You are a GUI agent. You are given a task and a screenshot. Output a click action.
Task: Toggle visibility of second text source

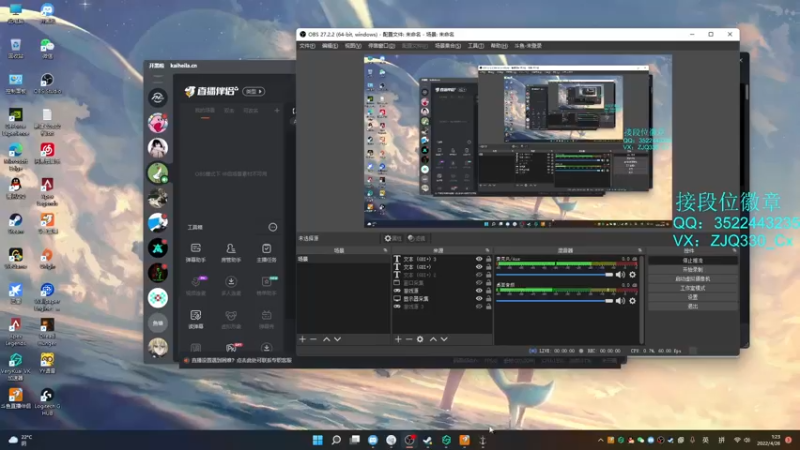click(x=479, y=267)
